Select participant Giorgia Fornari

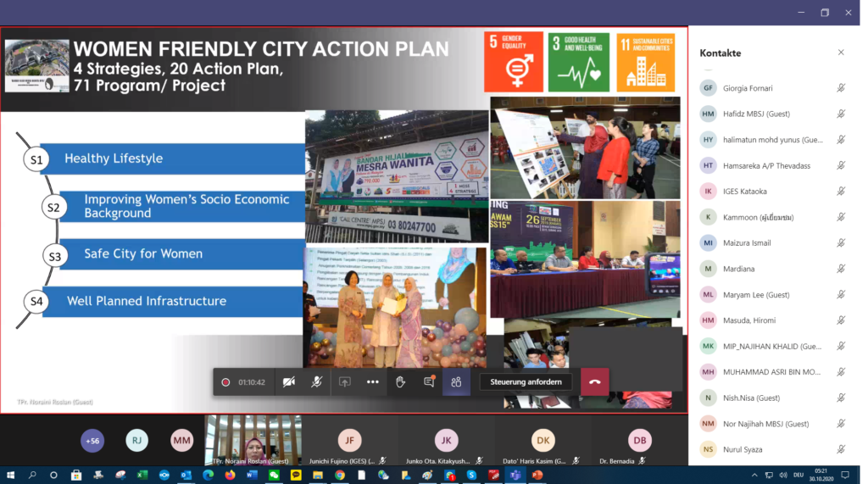pos(748,88)
